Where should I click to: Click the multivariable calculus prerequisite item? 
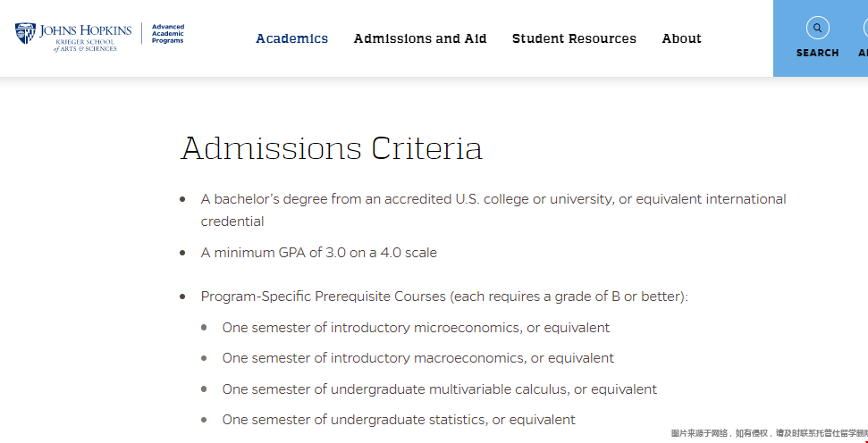[x=439, y=389]
